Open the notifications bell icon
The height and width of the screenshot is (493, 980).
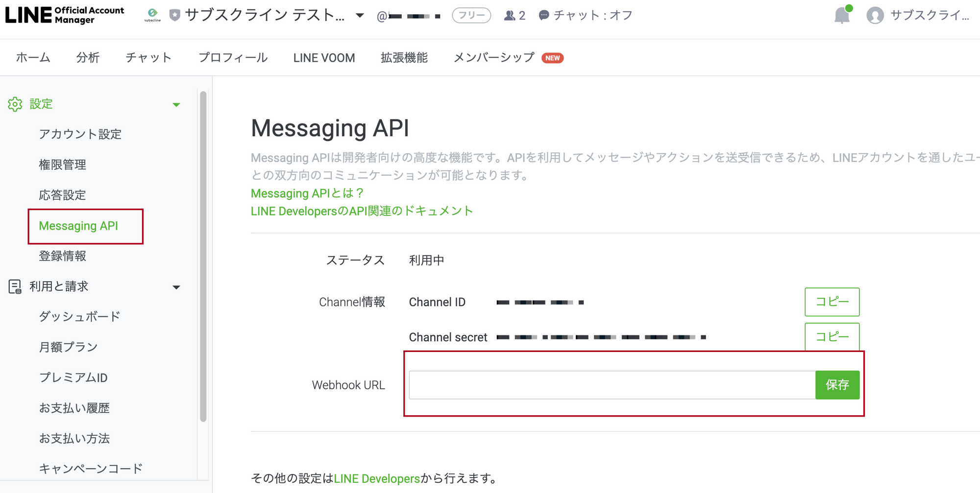842,15
